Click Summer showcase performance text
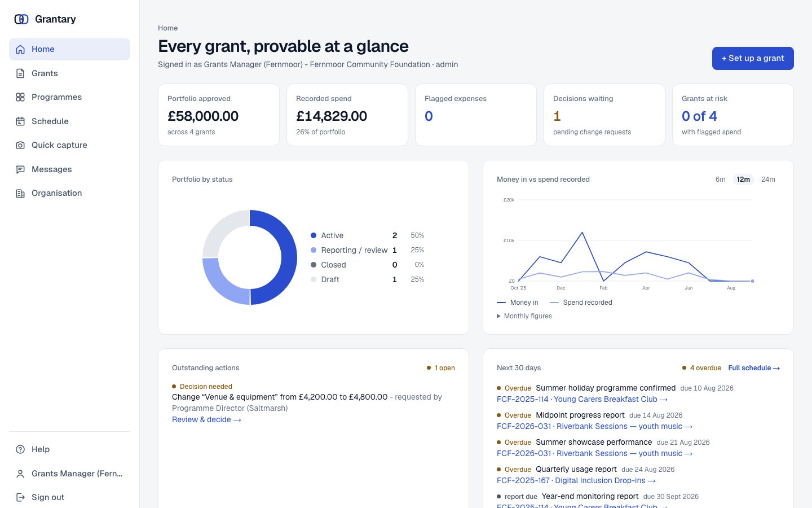This screenshot has height=508, width=812. [x=594, y=442]
